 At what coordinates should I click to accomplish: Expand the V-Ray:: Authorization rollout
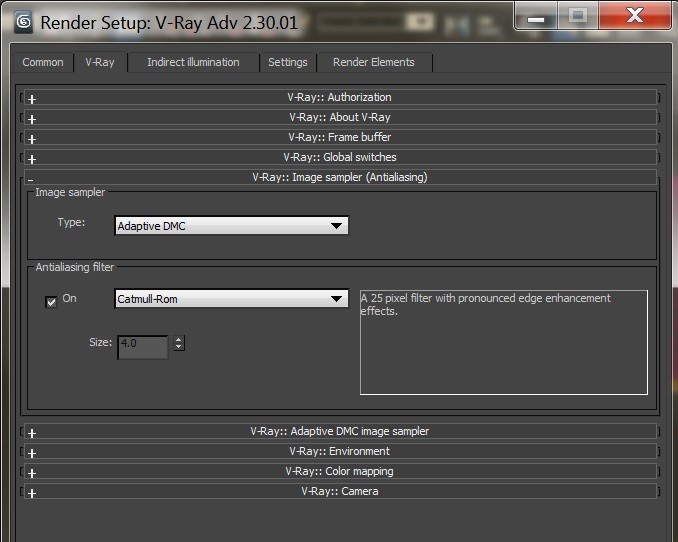tap(340, 97)
